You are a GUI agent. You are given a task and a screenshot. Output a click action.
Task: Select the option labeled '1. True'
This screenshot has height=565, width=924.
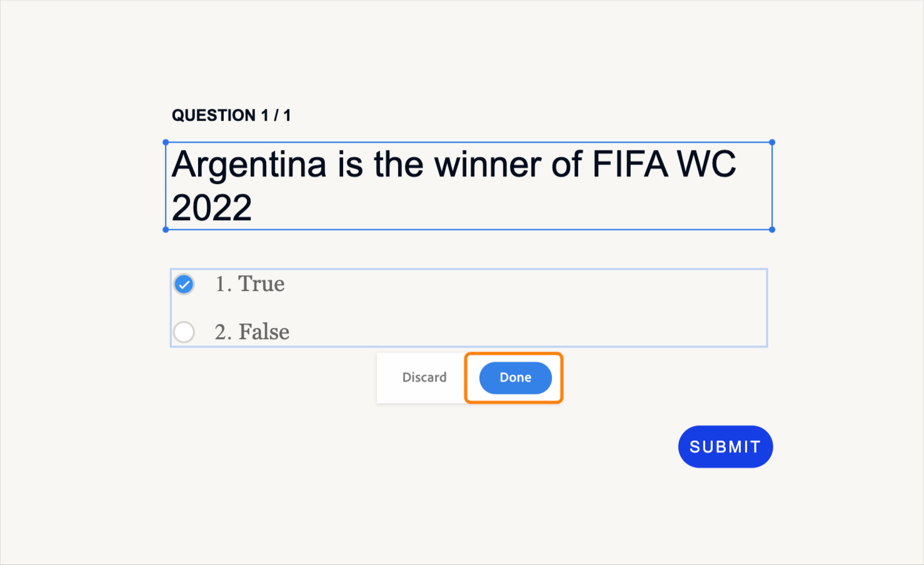pos(250,284)
